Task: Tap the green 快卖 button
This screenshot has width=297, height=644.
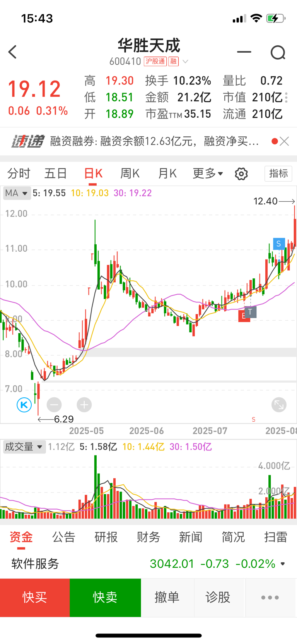Action: click(x=105, y=598)
